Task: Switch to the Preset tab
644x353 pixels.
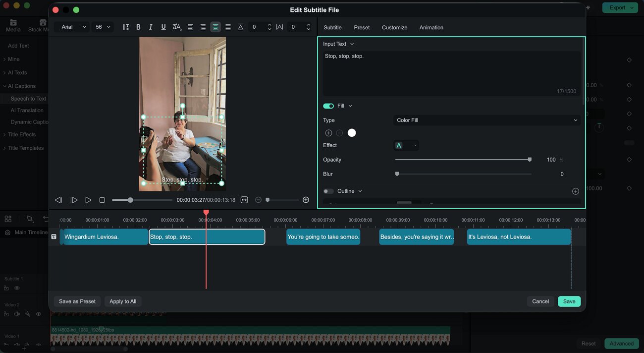Action: 362,27
